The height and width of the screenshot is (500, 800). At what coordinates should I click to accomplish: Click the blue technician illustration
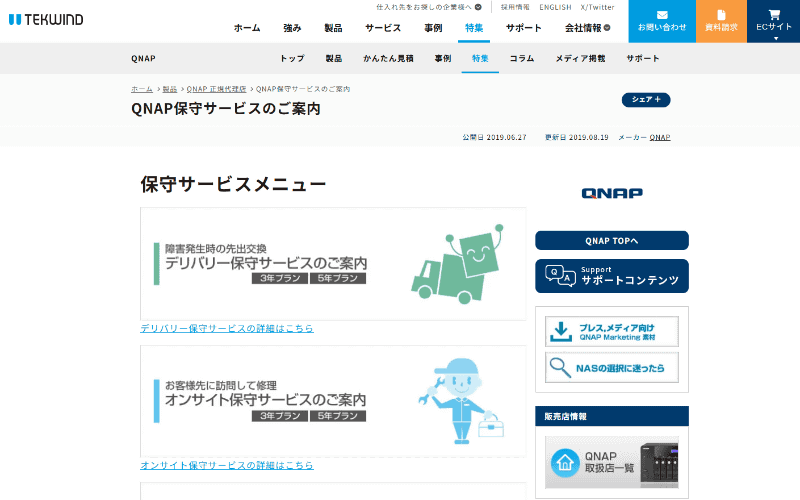(x=461, y=401)
